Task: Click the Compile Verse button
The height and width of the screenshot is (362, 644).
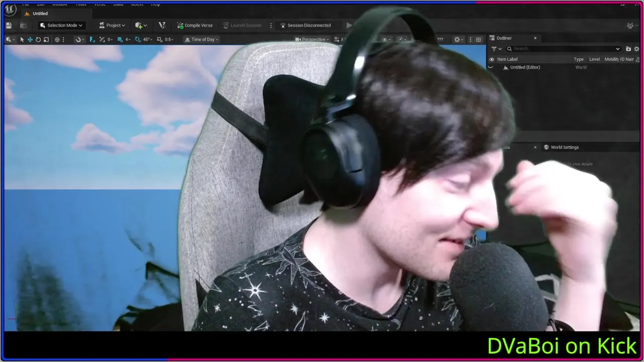Action: 195,25
